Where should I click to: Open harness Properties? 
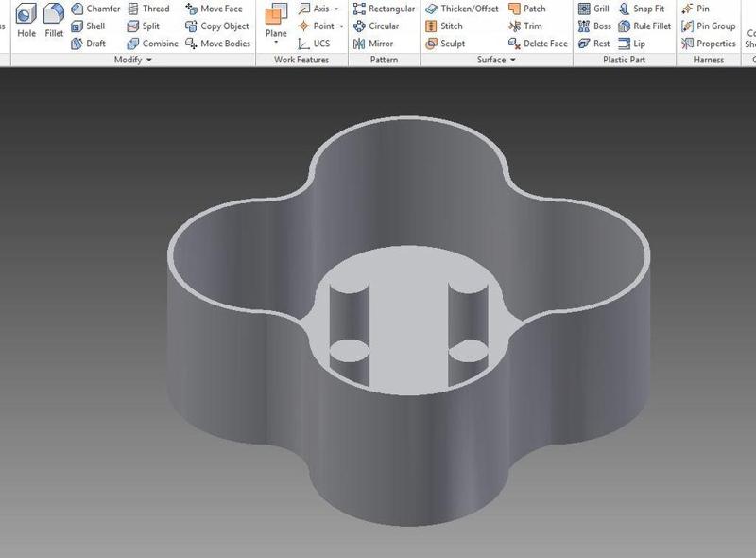pos(708,44)
